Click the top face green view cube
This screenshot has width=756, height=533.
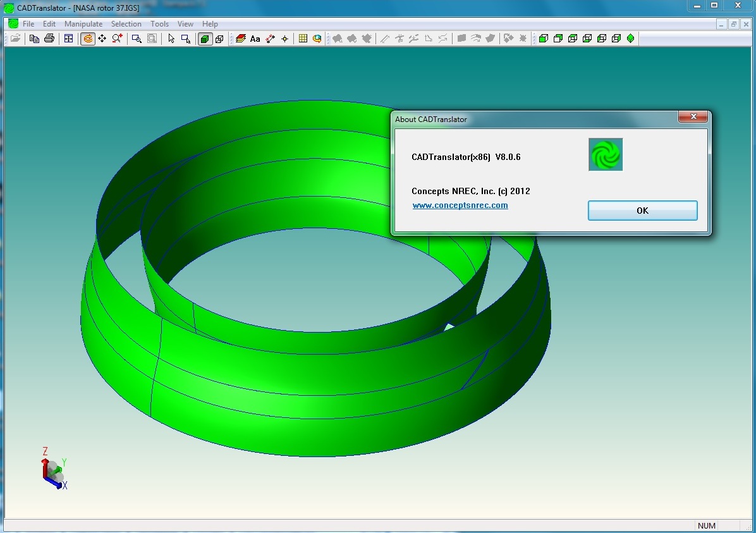coord(572,39)
